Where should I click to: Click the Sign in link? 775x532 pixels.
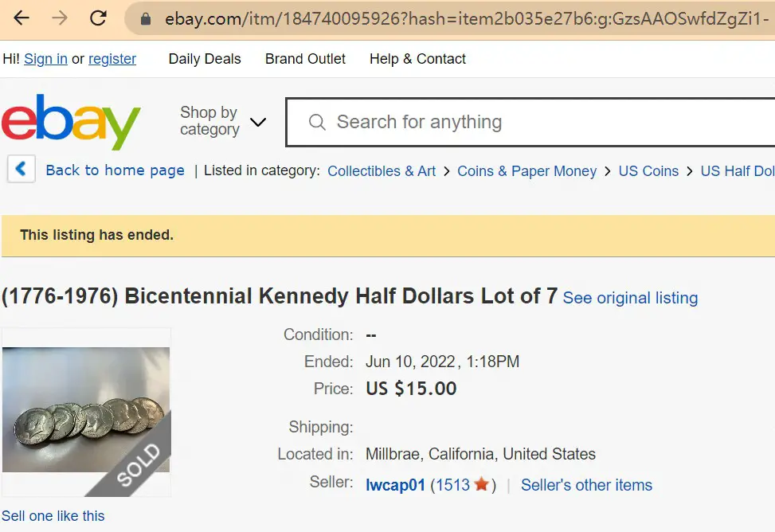click(x=45, y=59)
